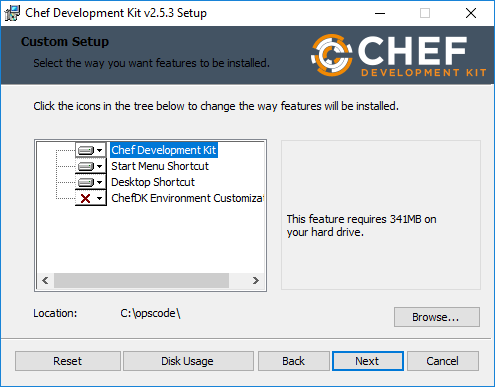Select Desktop Shortcut tree item
This screenshot has width=495, height=387.
pos(153,182)
